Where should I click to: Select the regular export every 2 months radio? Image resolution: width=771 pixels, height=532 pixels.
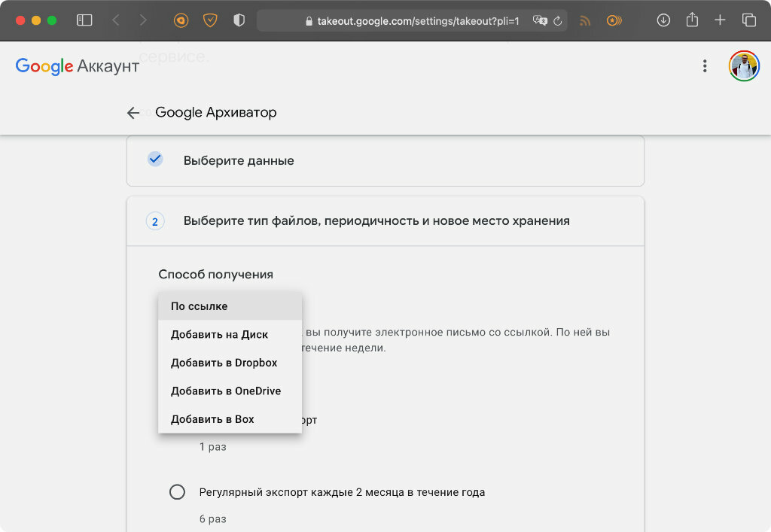tap(177, 491)
